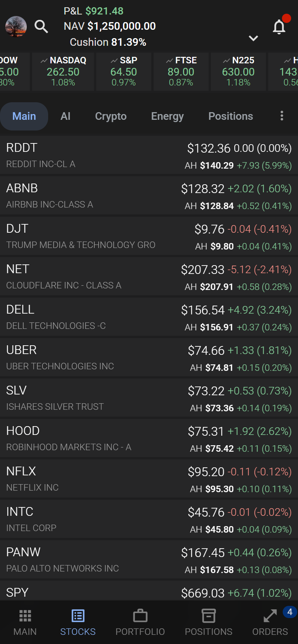
Task: Open notifications bell icon
Action: pos(279,27)
